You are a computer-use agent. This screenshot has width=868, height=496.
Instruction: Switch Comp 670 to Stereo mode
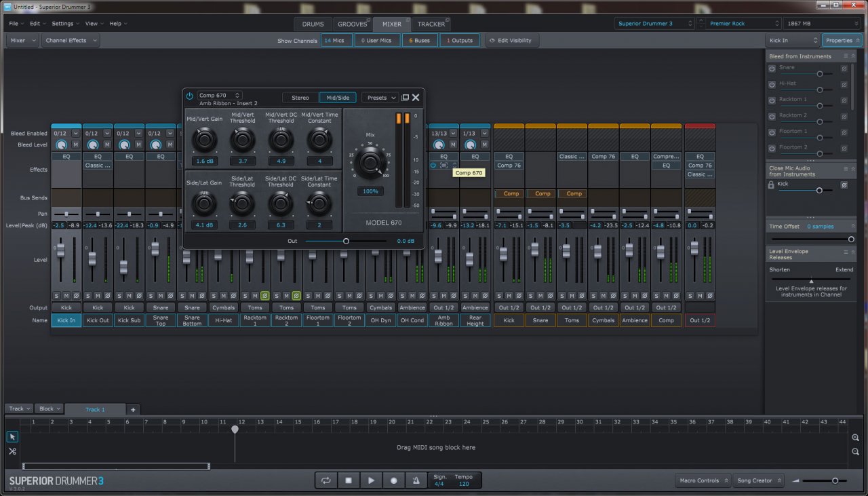tap(300, 98)
